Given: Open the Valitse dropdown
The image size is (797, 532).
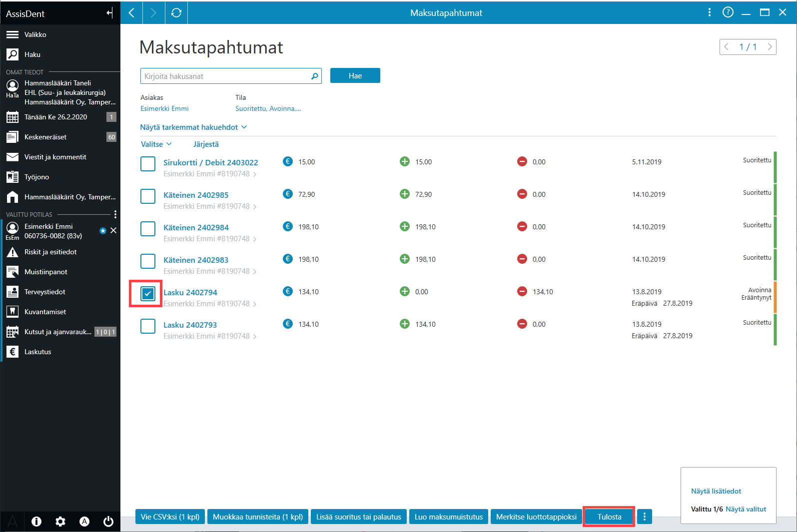Looking at the screenshot, I should [x=156, y=144].
